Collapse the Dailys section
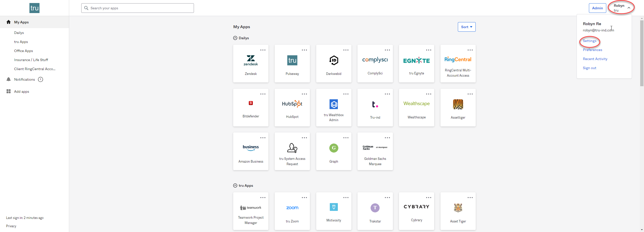The width and height of the screenshot is (644, 232). pyautogui.click(x=235, y=38)
